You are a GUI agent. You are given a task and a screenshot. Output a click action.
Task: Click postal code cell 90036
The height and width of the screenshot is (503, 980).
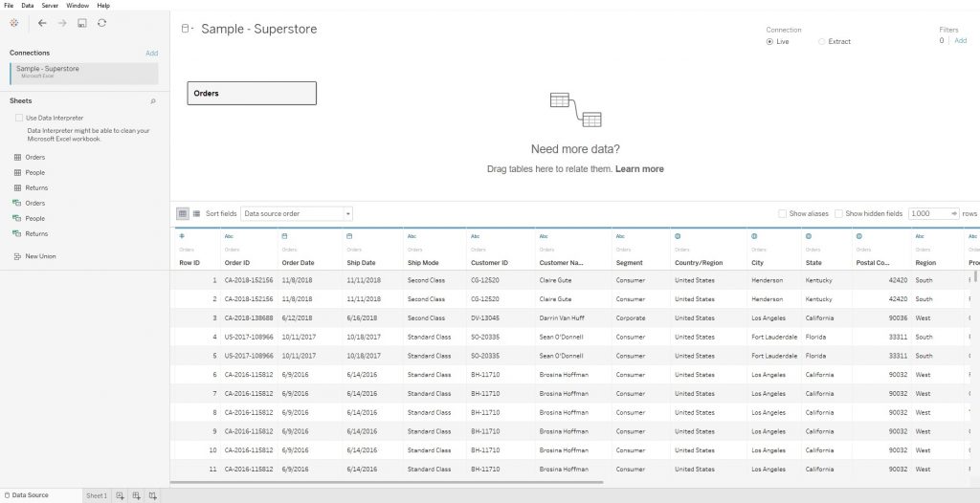(x=898, y=318)
